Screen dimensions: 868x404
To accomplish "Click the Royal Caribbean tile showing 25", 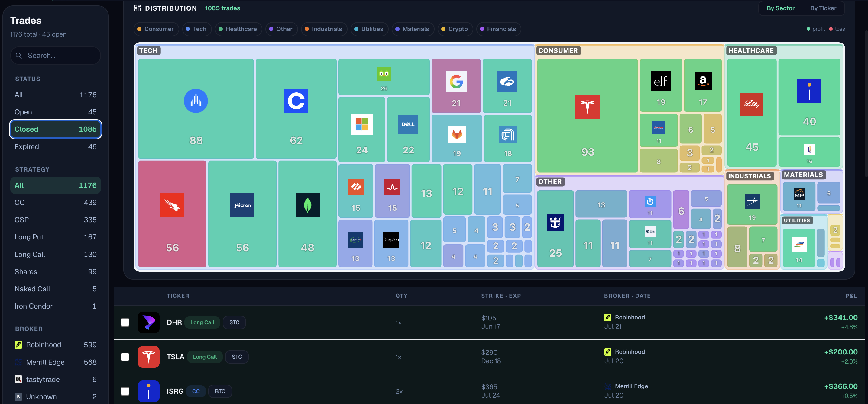I will pos(555,229).
